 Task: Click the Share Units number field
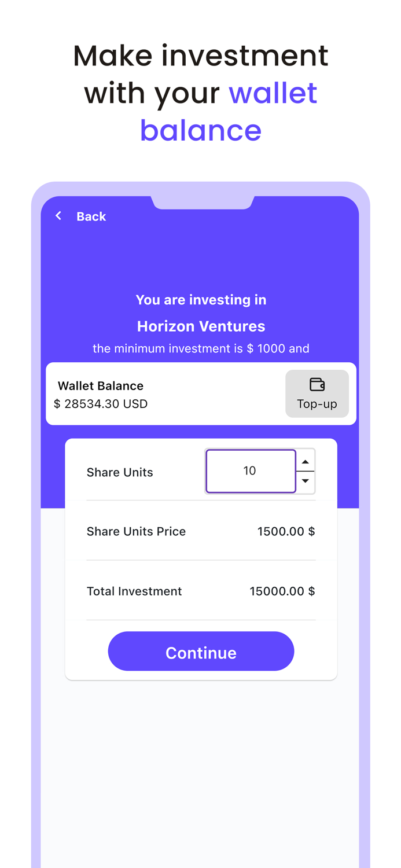[x=250, y=470]
